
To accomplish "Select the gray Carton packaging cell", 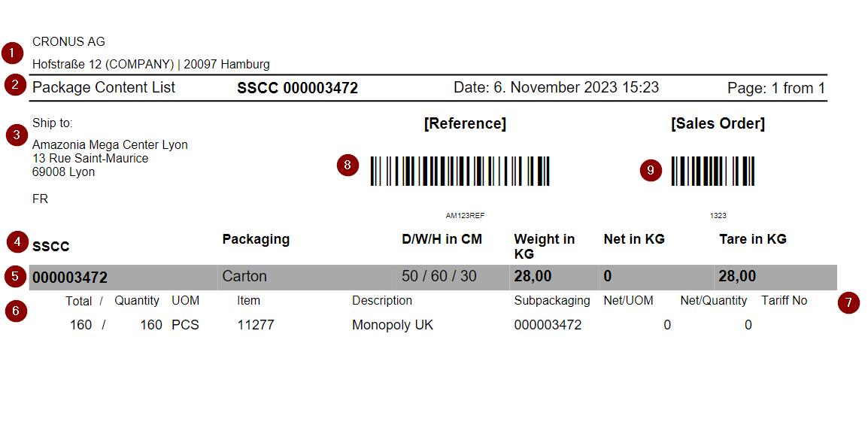I will (x=306, y=277).
